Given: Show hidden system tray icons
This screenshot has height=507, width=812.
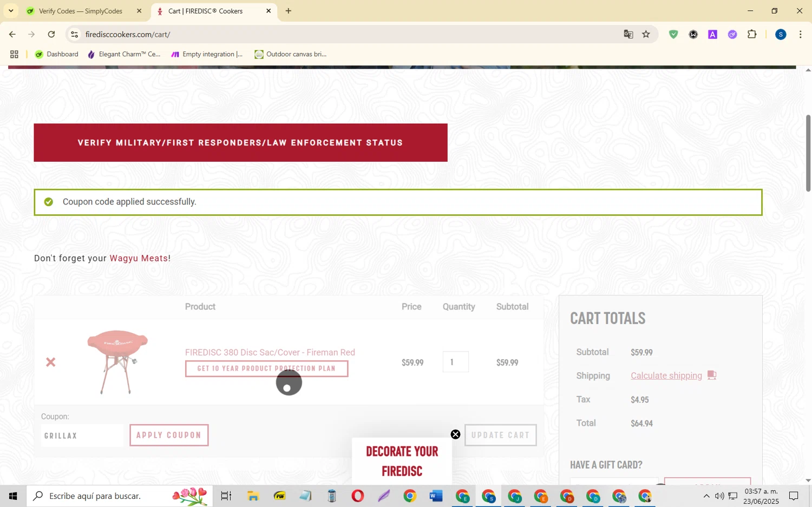Looking at the screenshot, I should point(706,496).
